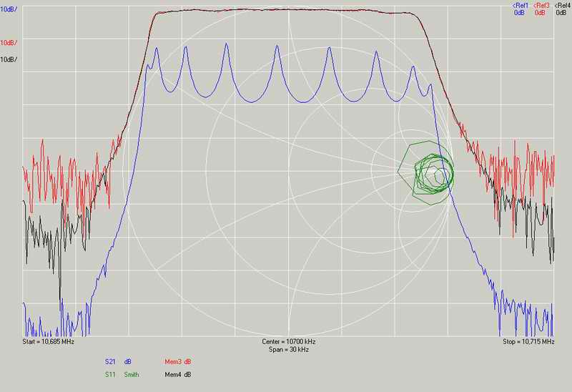Click the Span = 30 kHz label
572x392 pixels.
289,350
